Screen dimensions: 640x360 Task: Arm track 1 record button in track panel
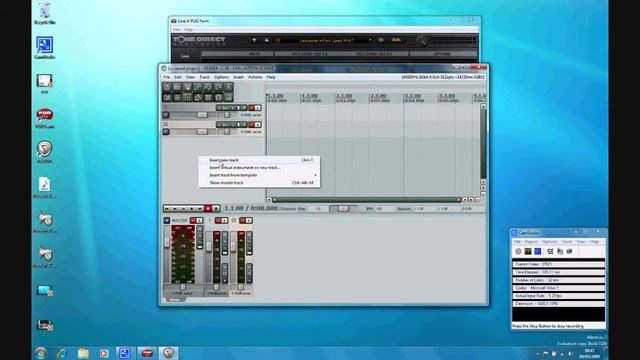tap(166, 115)
